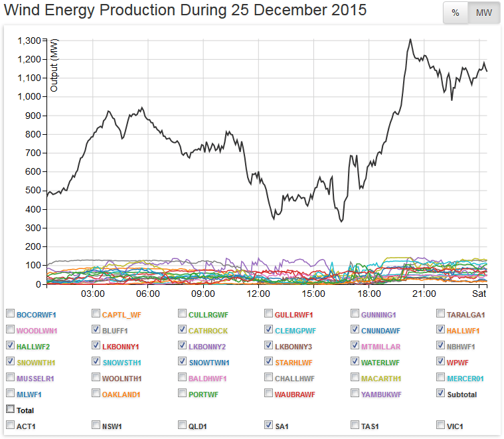Check the GULLRWF1 checkbox
504x439 pixels.
click(x=269, y=313)
